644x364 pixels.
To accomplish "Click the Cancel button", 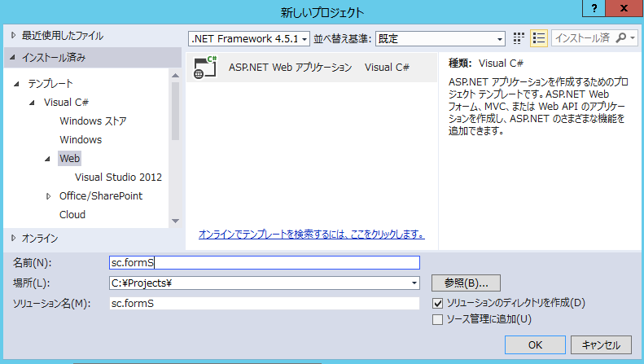I will [x=601, y=344].
